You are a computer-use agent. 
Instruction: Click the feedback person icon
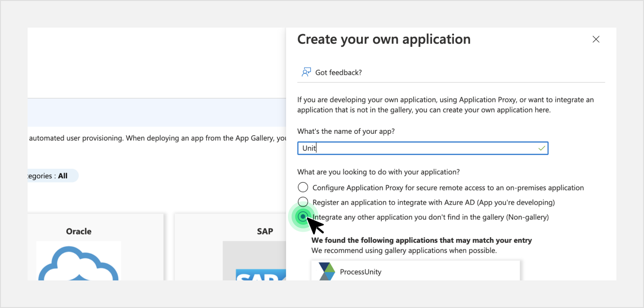(x=306, y=72)
